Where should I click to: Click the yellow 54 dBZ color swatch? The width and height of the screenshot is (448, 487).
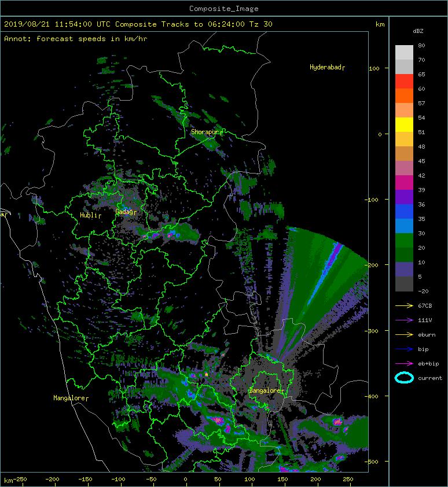pos(404,124)
